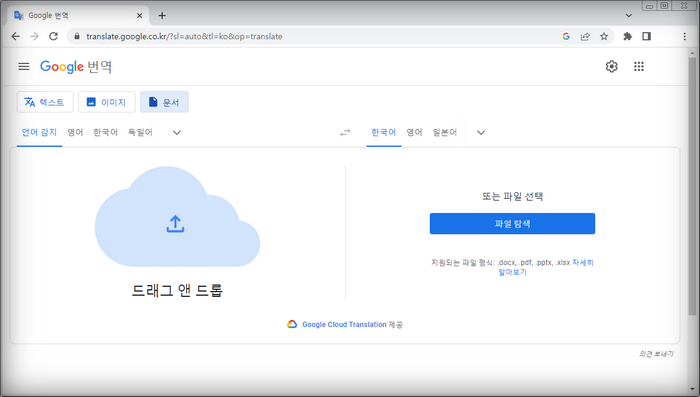
Task: Open Google Cloud Translation link
Action: pos(344,325)
